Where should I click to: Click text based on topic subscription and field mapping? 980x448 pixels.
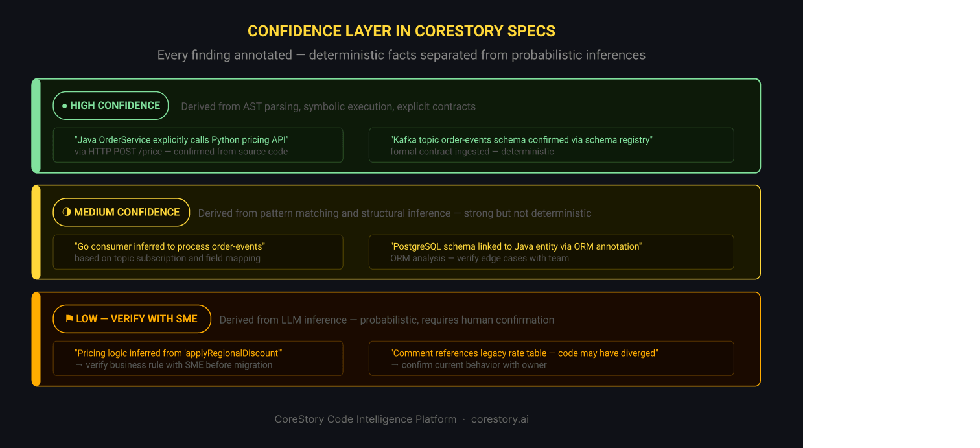coord(168,258)
